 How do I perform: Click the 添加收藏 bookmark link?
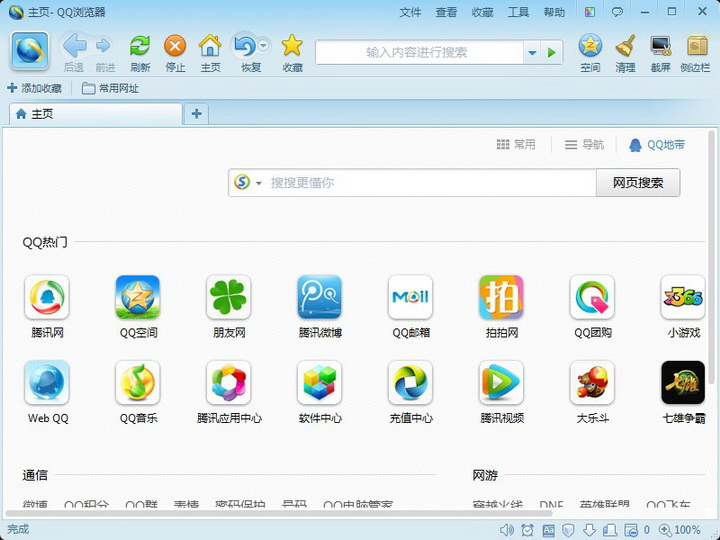point(35,89)
